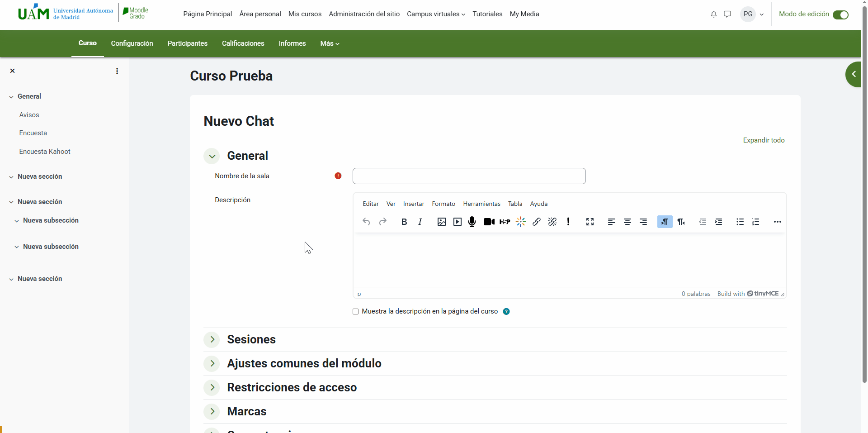Record video with the camera icon
This screenshot has height=433, width=868.
coord(489,222)
